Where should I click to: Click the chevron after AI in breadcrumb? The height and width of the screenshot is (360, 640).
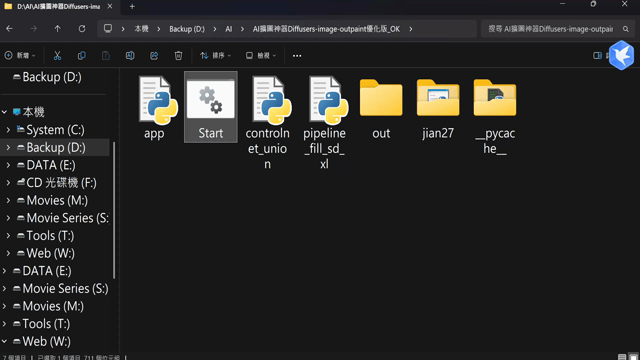click(x=242, y=29)
